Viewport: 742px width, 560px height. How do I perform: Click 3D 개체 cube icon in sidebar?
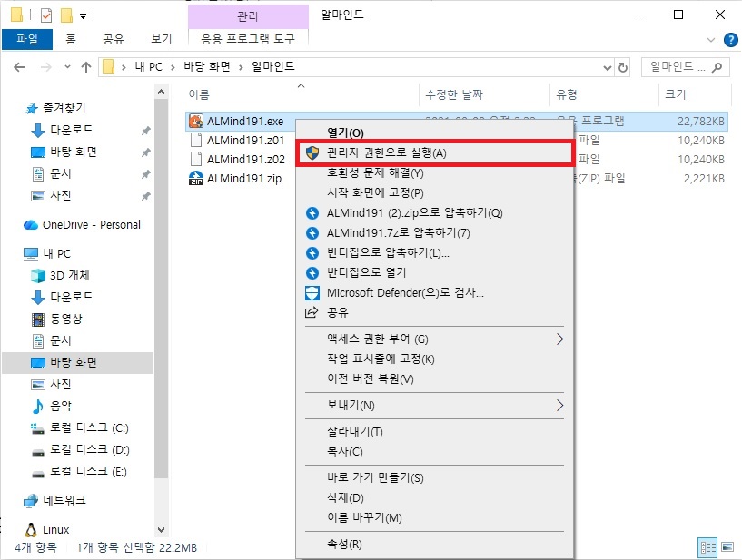click(38, 275)
